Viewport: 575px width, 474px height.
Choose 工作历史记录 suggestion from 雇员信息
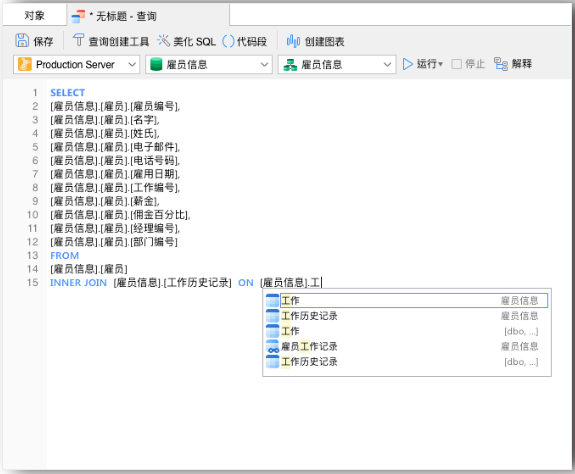click(406, 316)
